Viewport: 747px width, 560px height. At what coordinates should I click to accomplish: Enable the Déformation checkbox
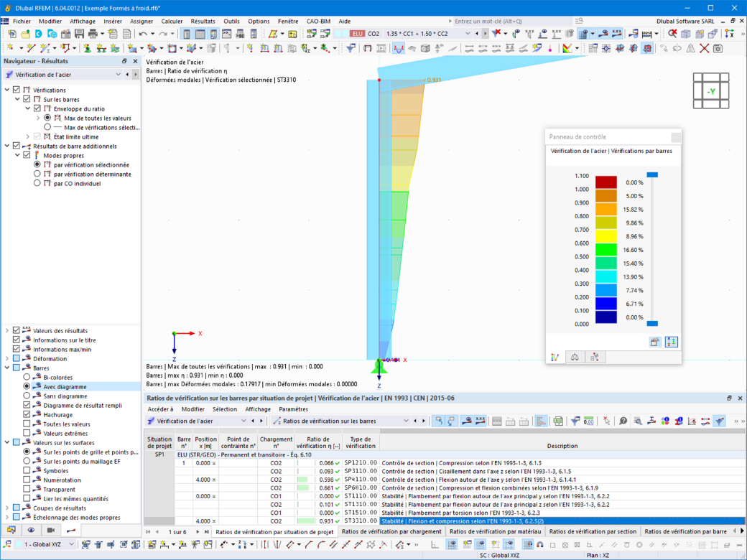coord(17,358)
